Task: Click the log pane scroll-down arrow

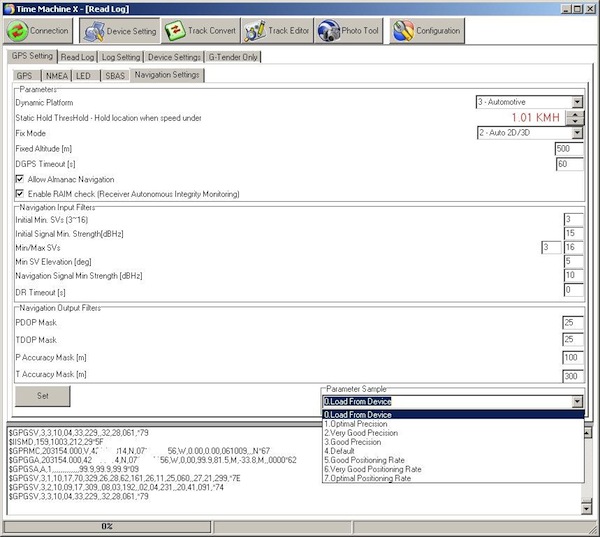Action: pyautogui.click(x=586, y=509)
